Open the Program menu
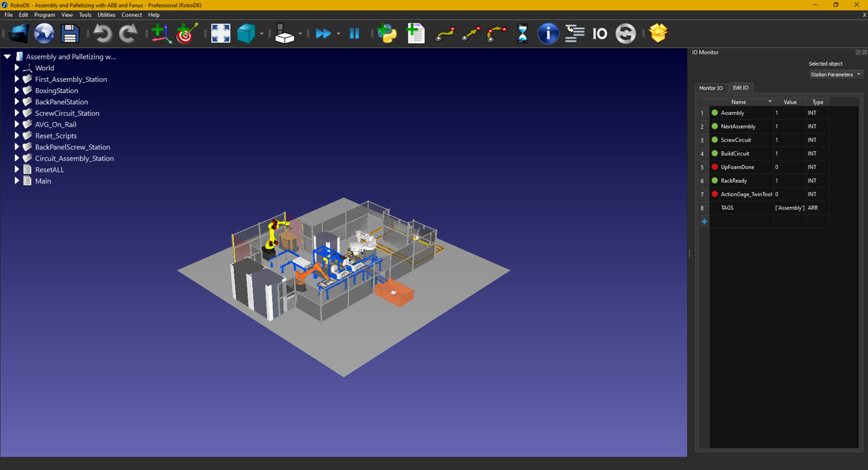Viewport: 868px width, 470px height. pyautogui.click(x=45, y=15)
